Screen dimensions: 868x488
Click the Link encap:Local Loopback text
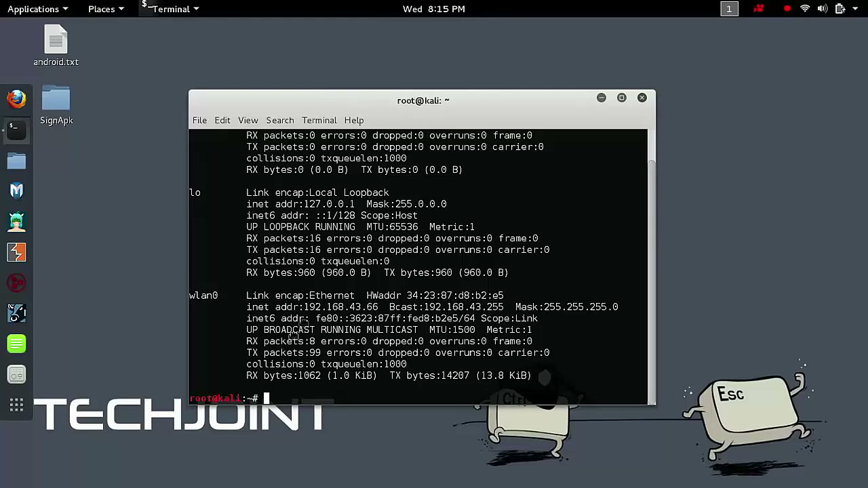[x=317, y=192]
